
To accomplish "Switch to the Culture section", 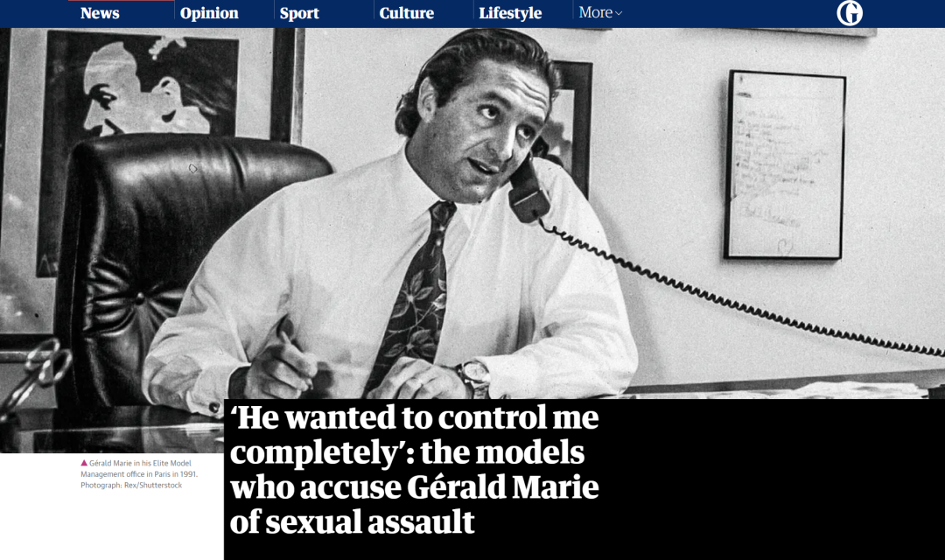I will point(406,12).
